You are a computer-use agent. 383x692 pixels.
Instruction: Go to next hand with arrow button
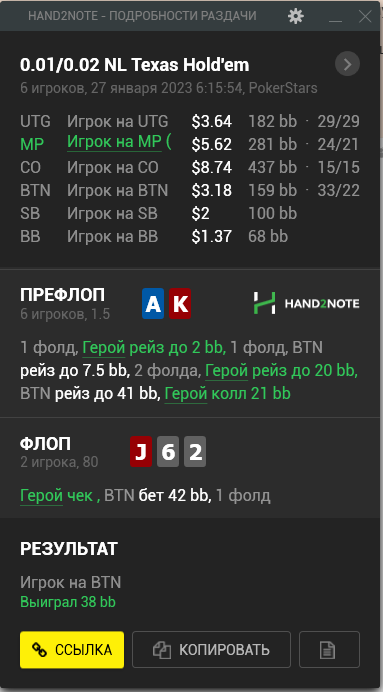pyautogui.click(x=347, y=64)
